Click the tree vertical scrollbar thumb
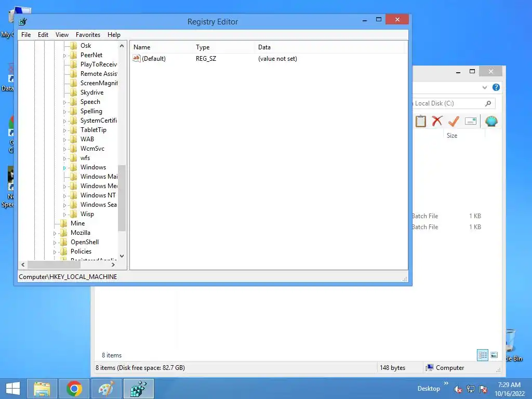532x399 pixels. (x=122, y=198)
